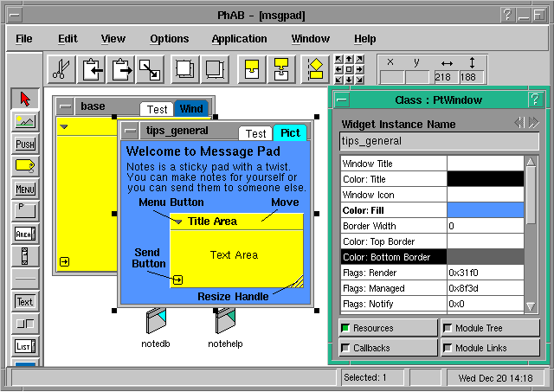Screen dimensions: 554x392
Task: Select the Text widget tool
Action: click(25, 301)
